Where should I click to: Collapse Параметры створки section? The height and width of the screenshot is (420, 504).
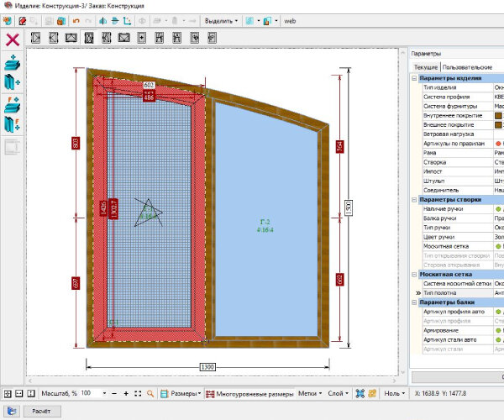pyautogui.click(x=414, y=200)
